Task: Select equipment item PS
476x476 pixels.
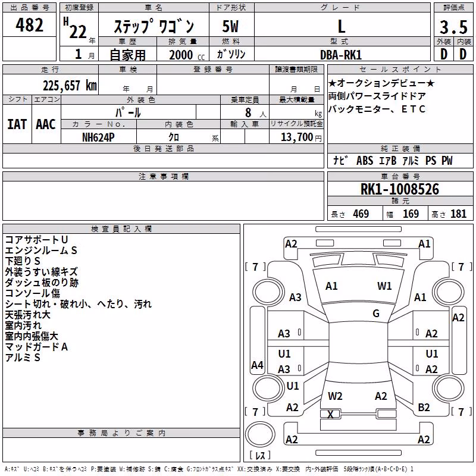Action: pos(430,160)
